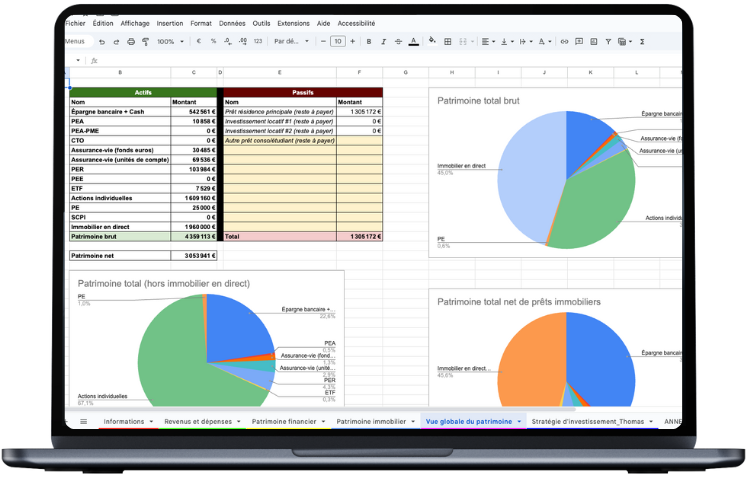
Task: Create a filter with funnel icon
Action: tap(608, 41)
